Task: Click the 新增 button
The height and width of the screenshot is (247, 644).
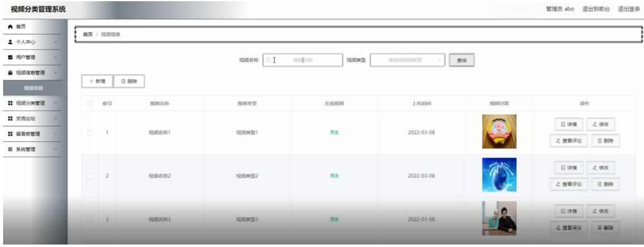Action: click(97, 82)
